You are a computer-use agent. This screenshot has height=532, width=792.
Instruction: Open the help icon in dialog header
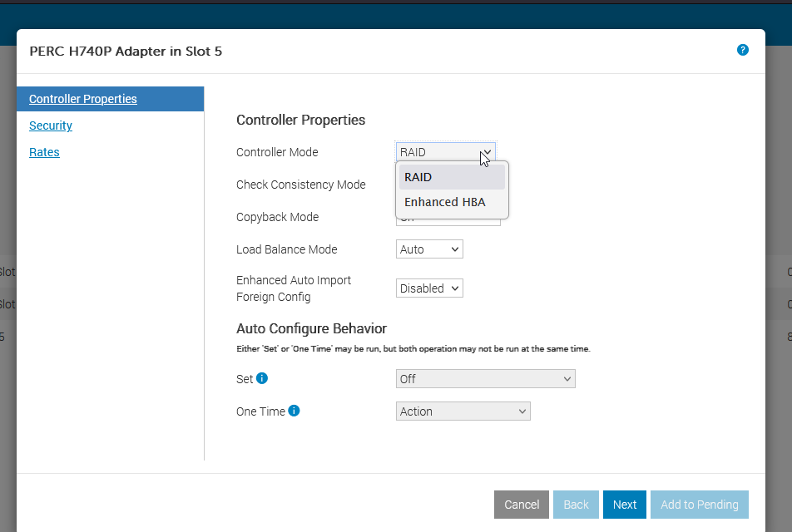[x=742, y=50]
